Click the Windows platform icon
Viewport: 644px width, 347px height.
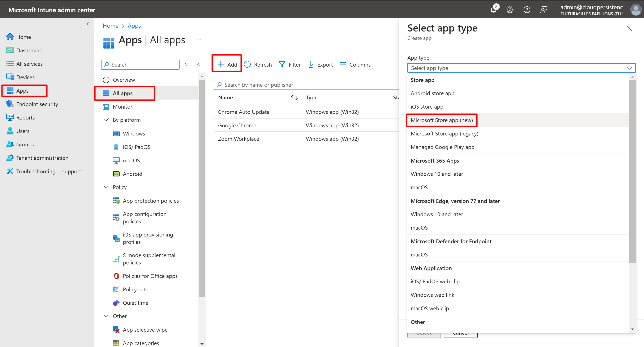pyautogui.click(x=116, y=134)
